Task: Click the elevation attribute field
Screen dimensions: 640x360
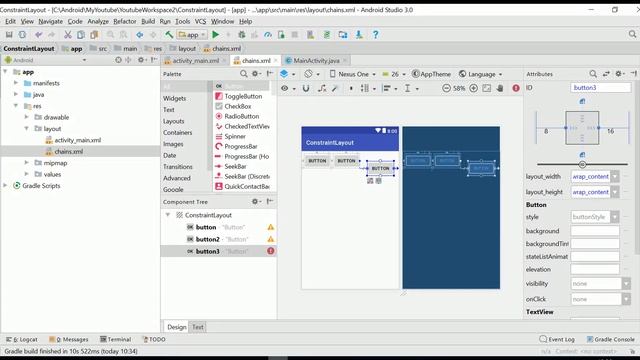Action: tap(595, 269)
